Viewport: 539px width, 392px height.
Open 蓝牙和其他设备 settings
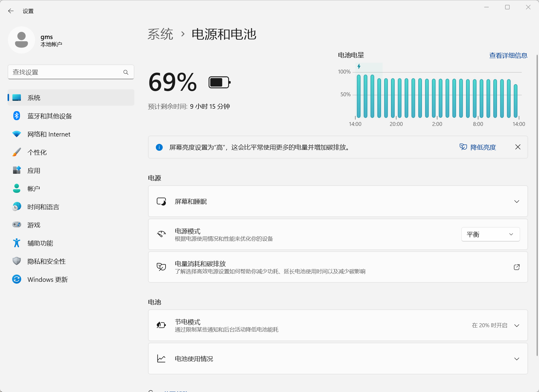[71, 116]
